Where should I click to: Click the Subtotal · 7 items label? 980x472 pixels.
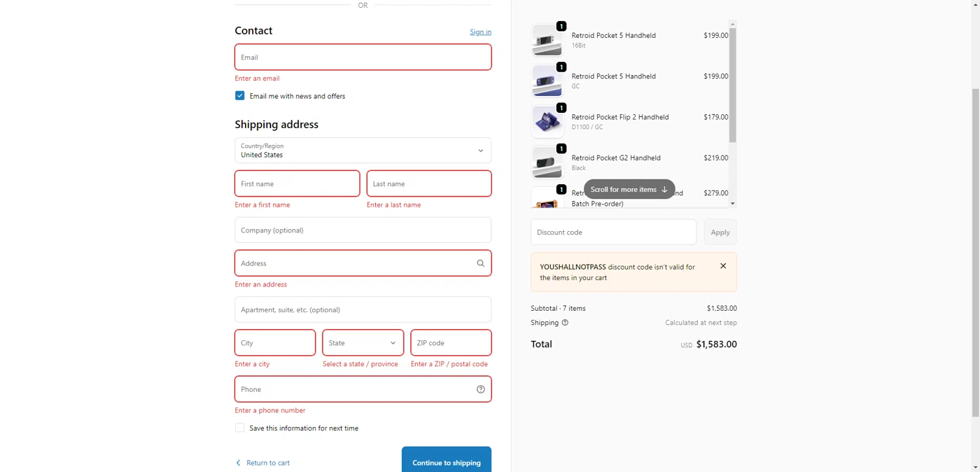[558, 308]
